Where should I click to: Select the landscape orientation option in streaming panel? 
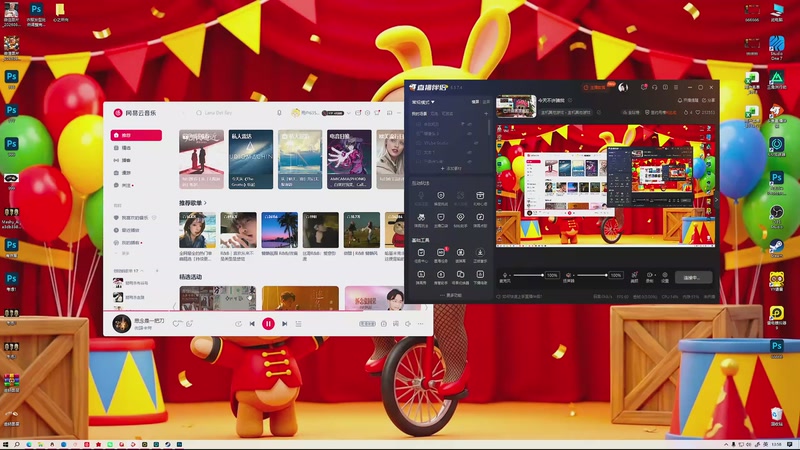click(476, 102)
